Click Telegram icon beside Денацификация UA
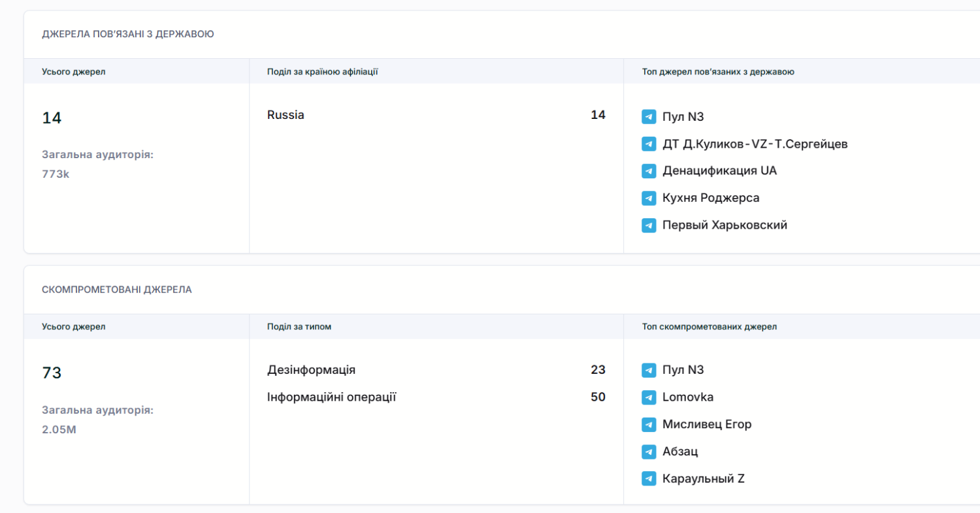980x513 pixels. 648,171
